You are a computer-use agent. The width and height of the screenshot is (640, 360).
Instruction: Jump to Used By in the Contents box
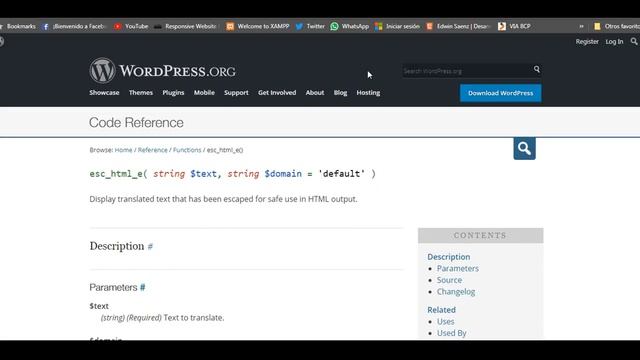click(x=451, y=333)
